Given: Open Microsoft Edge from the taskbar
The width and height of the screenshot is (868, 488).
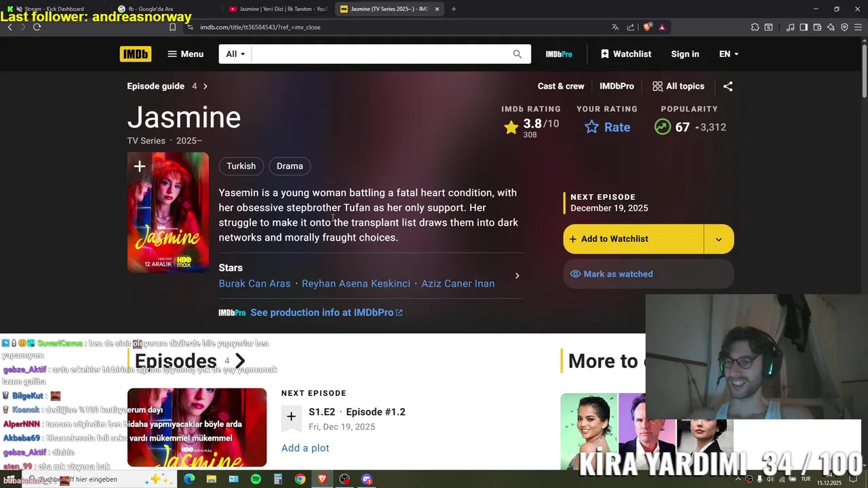Looking at the screenshot, I should tap(189, 479).
